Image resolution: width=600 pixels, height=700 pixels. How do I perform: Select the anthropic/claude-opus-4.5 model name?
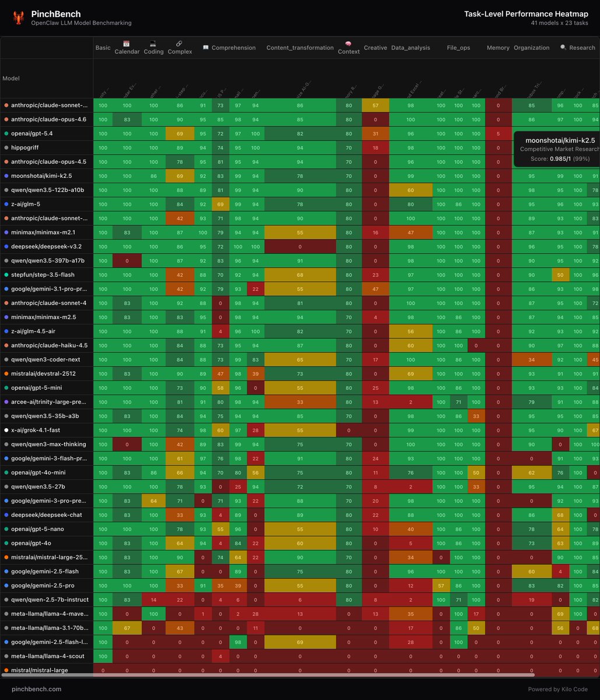(x=48, y=162)
